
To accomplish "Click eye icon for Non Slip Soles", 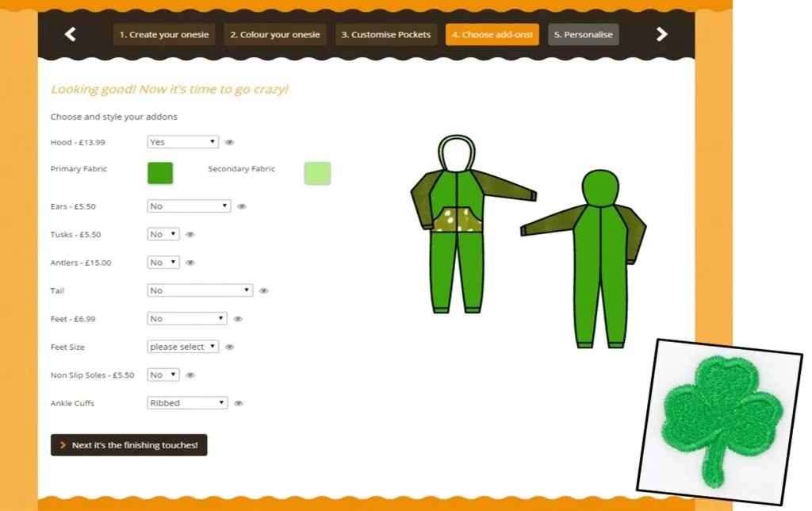I will coord(190,375).
